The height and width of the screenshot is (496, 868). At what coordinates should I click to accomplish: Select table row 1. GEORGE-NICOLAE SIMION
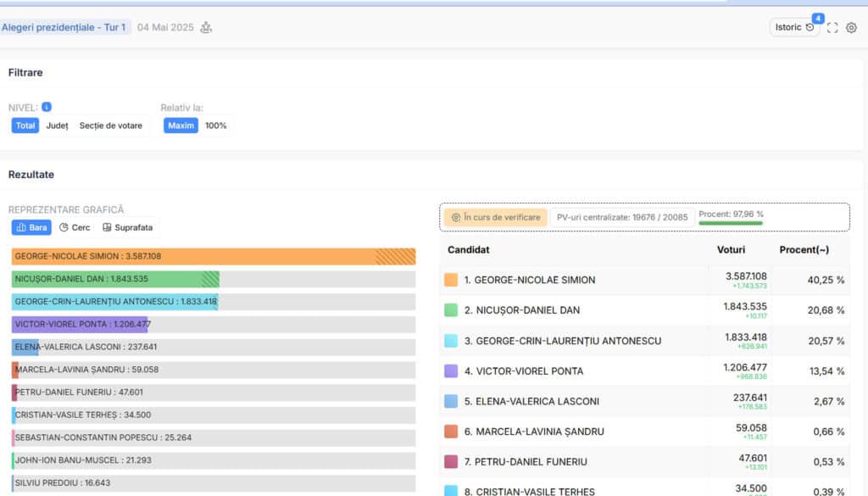coord(645,280)
